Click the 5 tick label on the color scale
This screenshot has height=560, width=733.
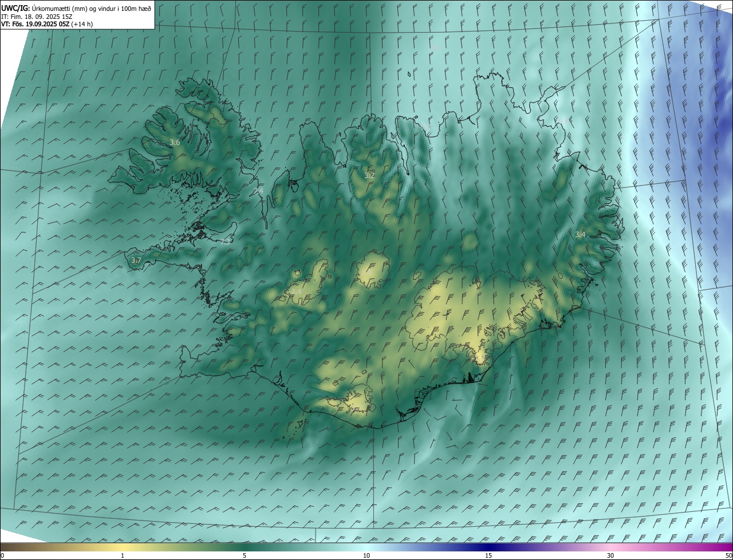tap(245, 556)
